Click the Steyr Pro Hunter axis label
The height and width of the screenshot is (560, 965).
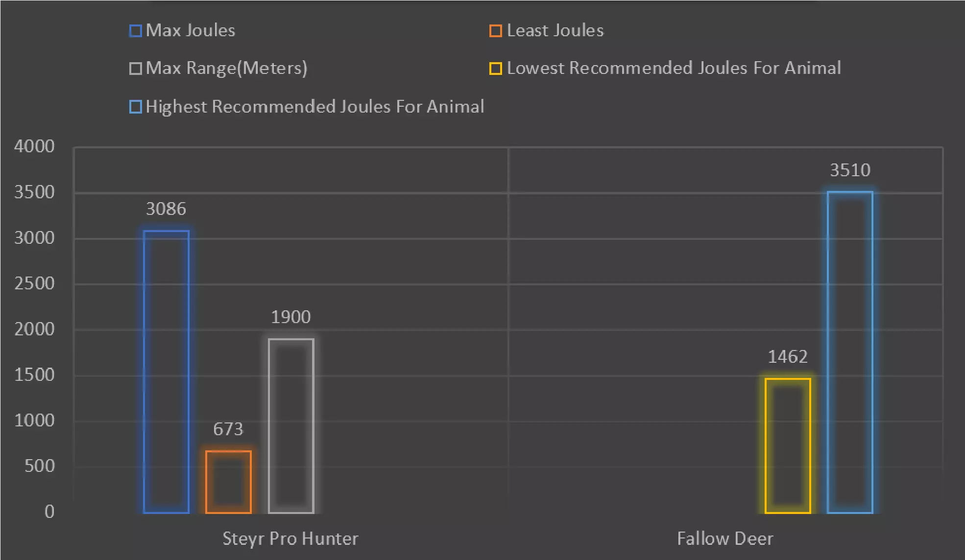pyautogui.click(x=290, y=538)
